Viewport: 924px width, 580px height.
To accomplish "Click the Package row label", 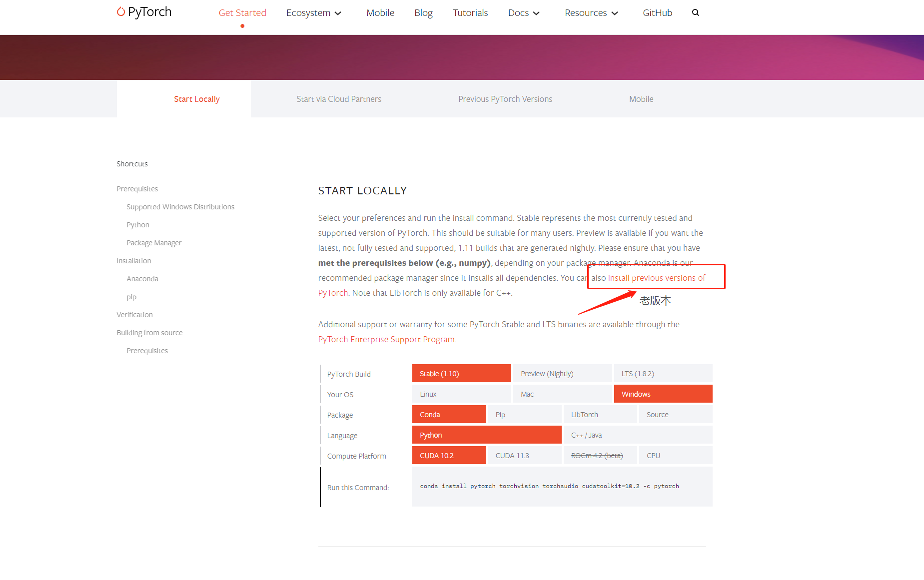I will [340, 415].
